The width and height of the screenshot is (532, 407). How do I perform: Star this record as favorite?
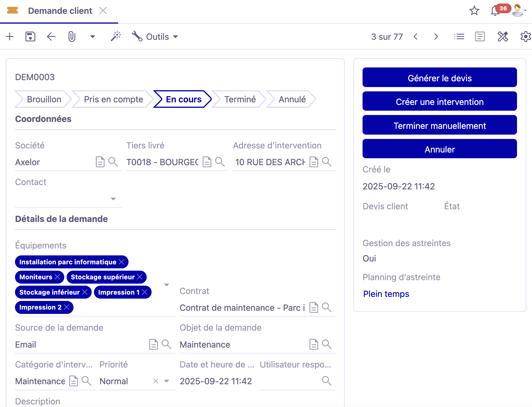click(474, 11)
